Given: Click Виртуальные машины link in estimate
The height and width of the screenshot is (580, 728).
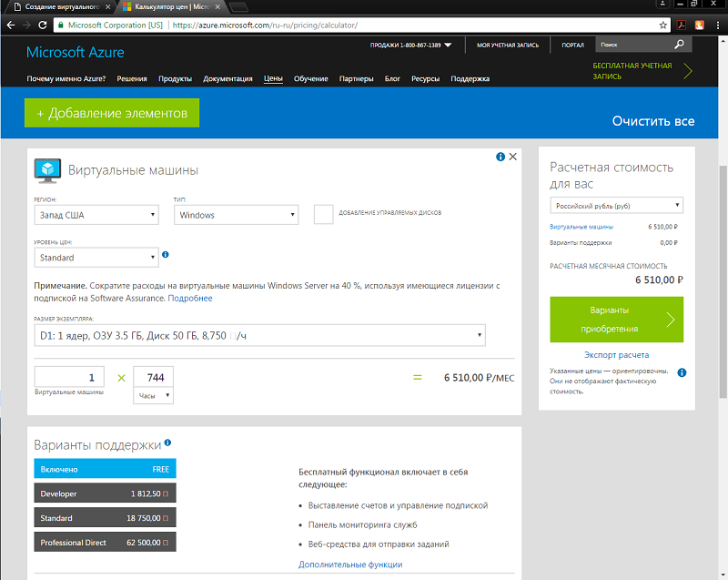Looking at the screenshot, I should click(581, 227).
